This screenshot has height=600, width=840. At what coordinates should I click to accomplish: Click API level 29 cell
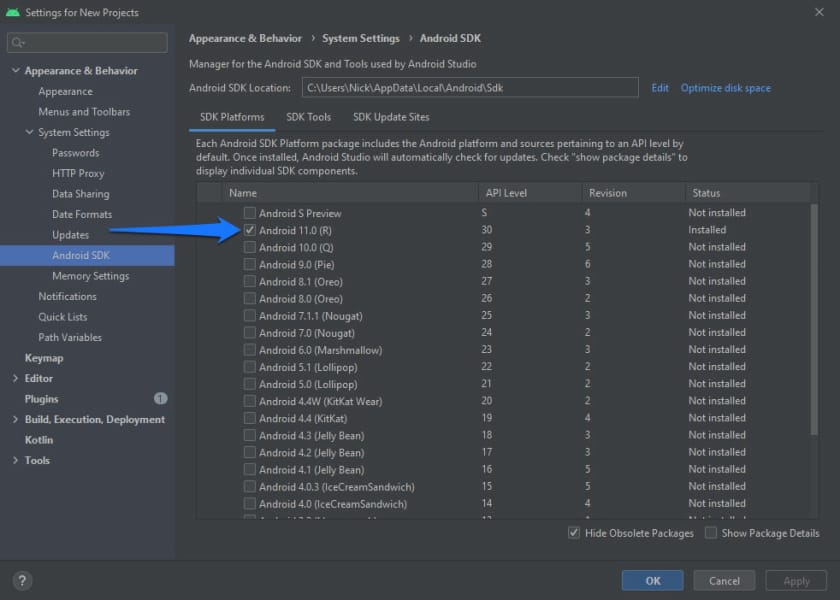(486, 247)
